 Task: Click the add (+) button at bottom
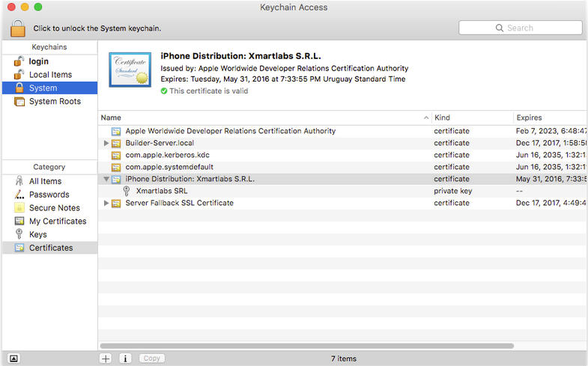[106, 359]
